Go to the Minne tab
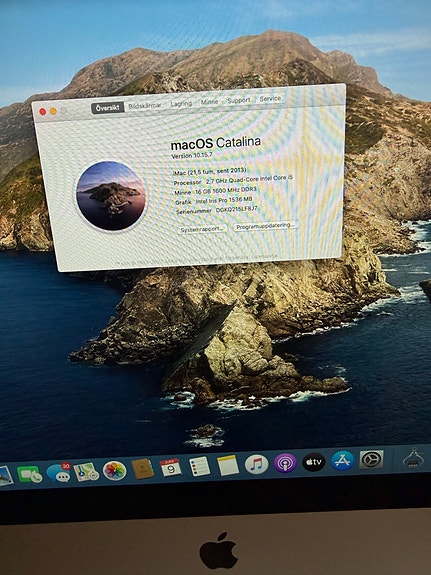 (209, 102)
